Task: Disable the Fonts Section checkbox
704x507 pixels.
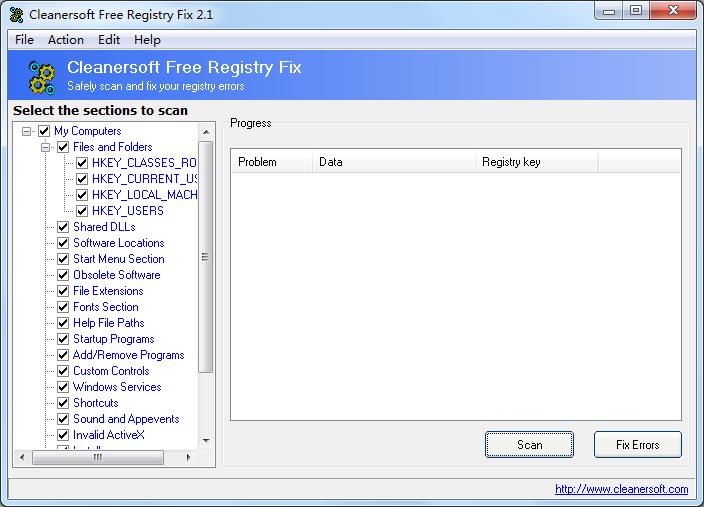Action: click(63, 307)
